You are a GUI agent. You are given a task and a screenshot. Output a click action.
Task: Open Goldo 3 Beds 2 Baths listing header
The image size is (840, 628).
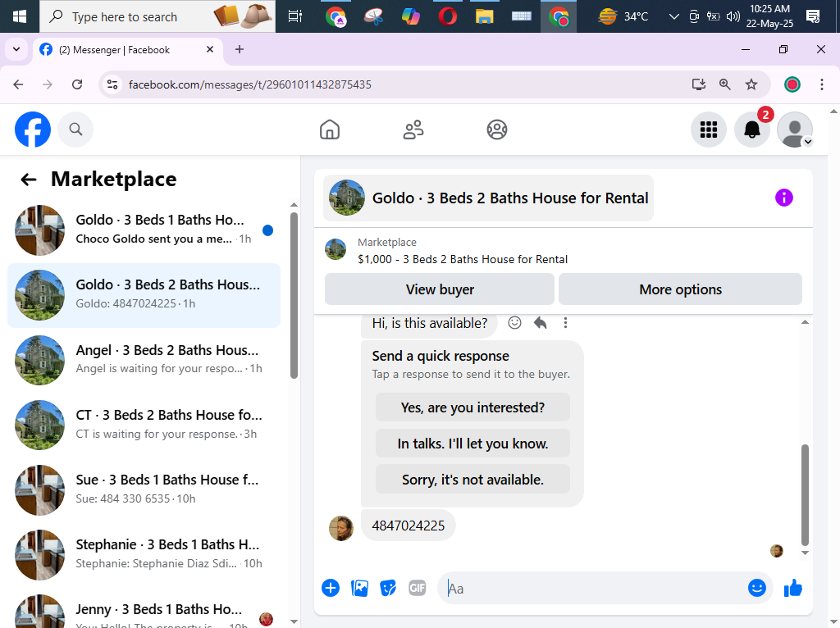[488, 198]
